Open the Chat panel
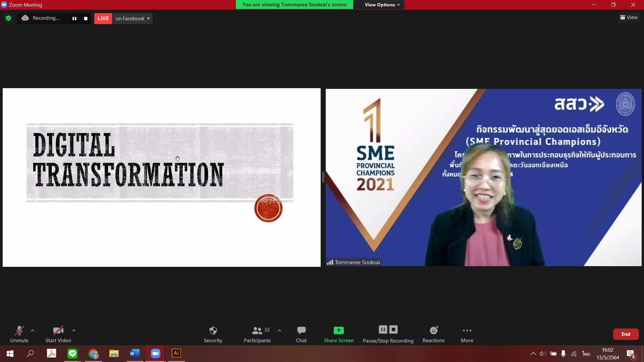 point(301,334)
